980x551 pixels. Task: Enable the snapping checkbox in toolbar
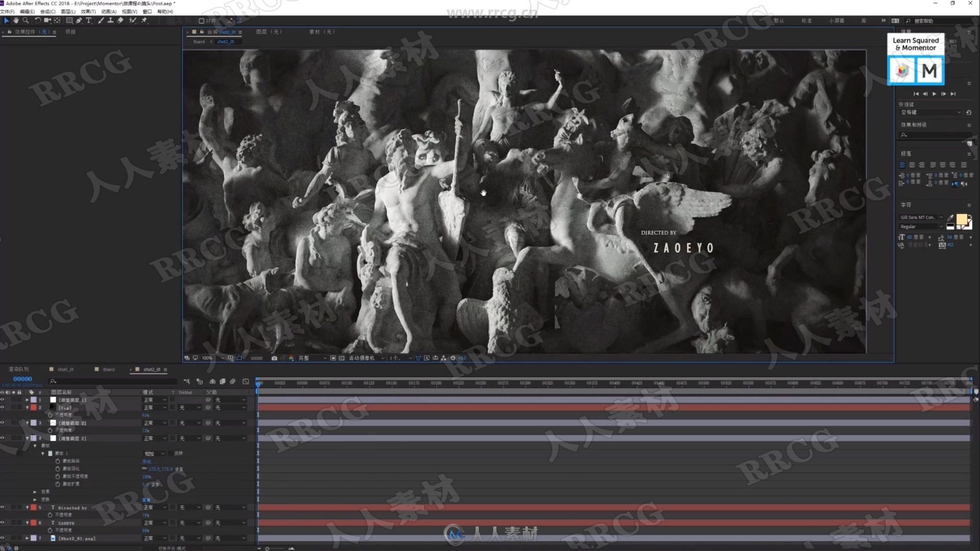[x=201, y=21]
